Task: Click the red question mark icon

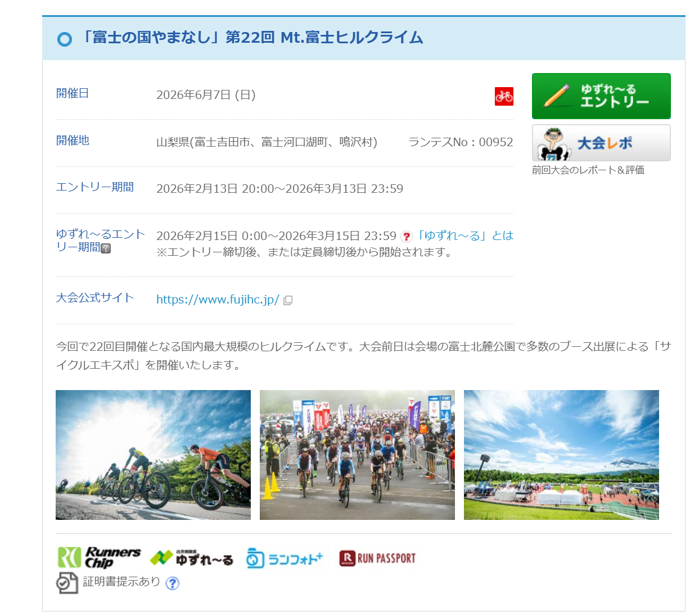Action: (x=406, y=237)
